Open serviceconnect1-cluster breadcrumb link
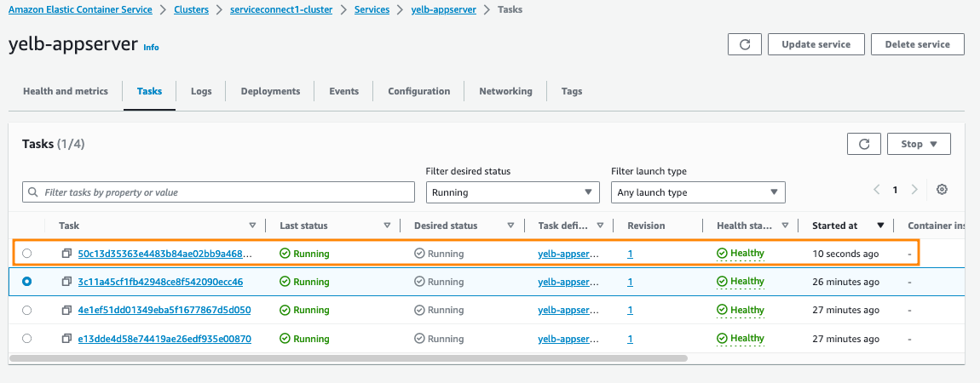Viewport: 980px width, 383px height. coord(281,10)
